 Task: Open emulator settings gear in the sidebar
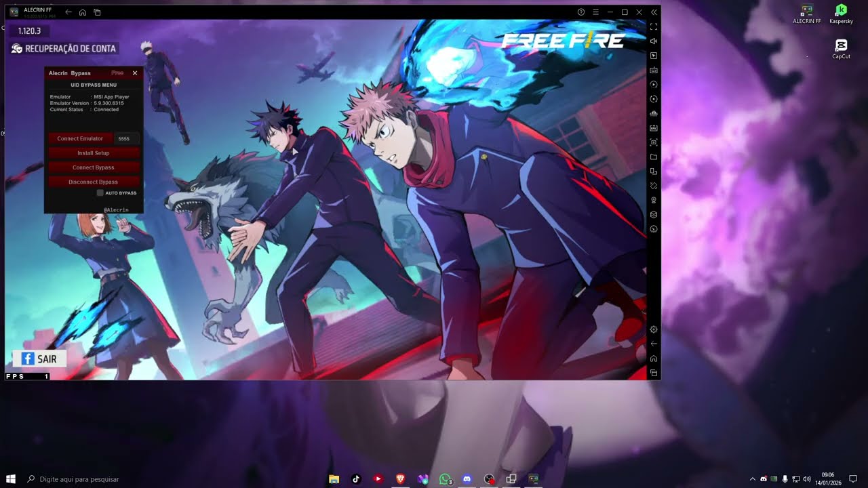pyautogui.click(x=654, y=329)
